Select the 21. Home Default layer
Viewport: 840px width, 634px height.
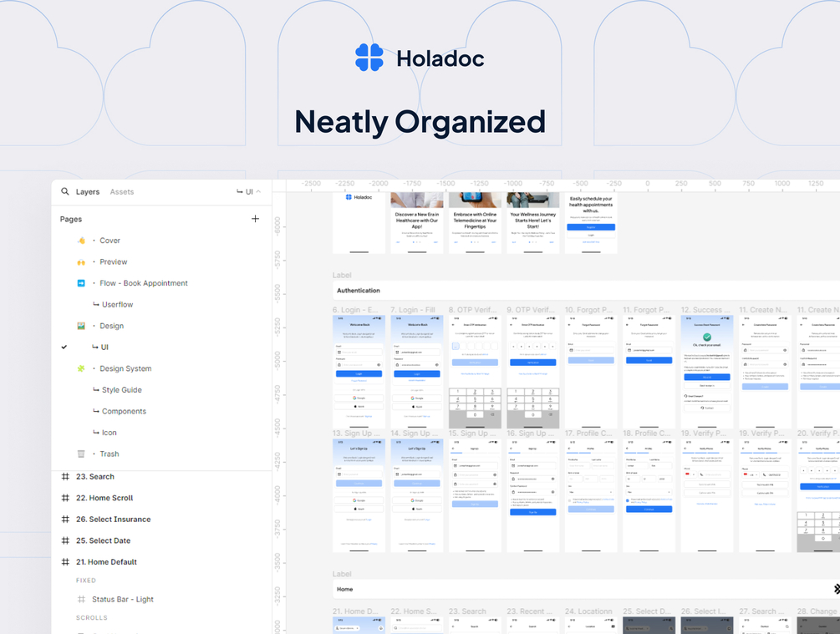pyautogui.click(x=106, y=562)
